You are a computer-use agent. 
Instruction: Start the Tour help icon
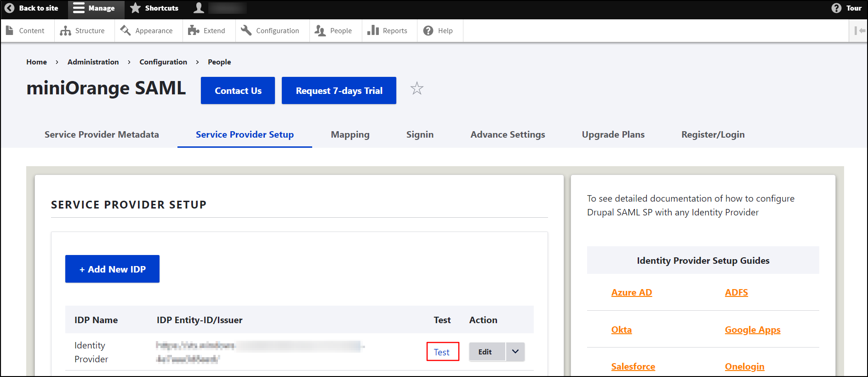pyautogui.click(x=836, y=8)
